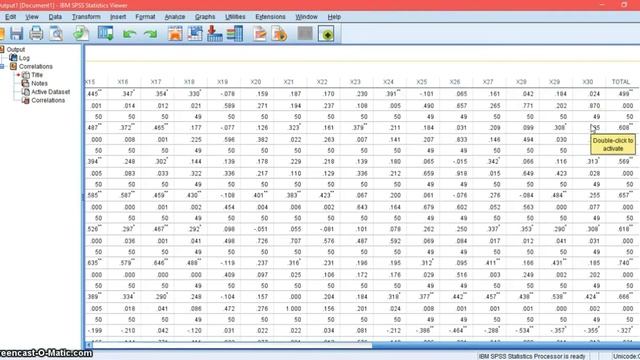The height and width of the screenshot is (360, 640).
Task: Click the Designate Window icon with green diamond
Action: [x=326, y=33]
